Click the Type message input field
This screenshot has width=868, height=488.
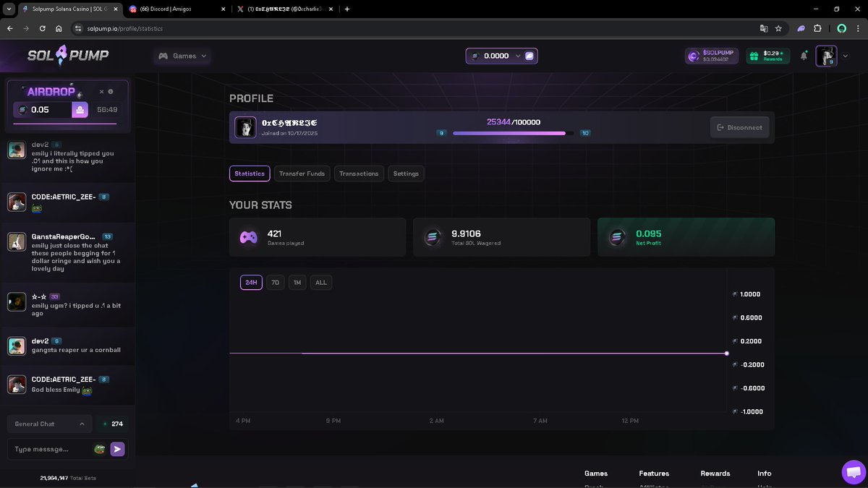click(52, 449)
